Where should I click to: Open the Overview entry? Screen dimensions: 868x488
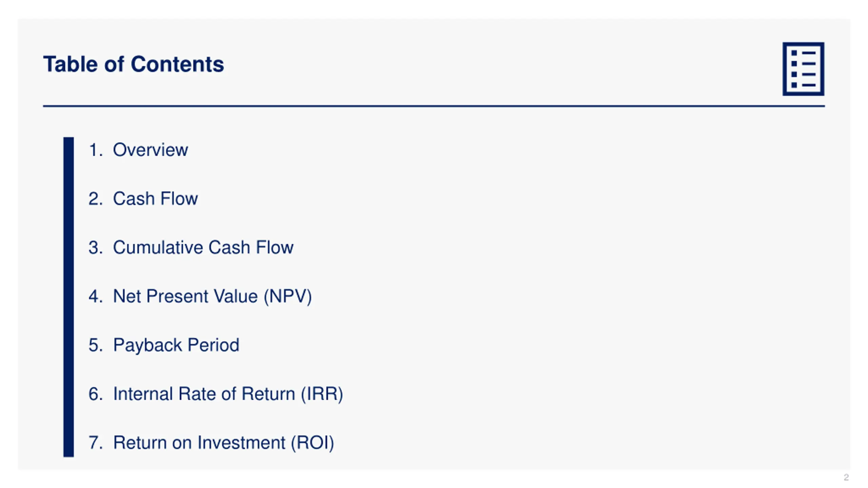150,150
